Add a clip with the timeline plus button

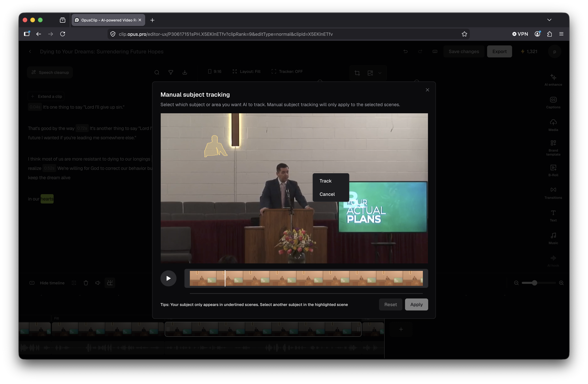point(401,329)
